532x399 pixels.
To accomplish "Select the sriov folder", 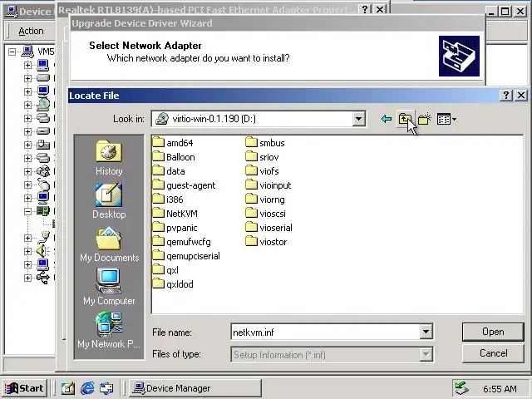I will (x=262, y=157).
